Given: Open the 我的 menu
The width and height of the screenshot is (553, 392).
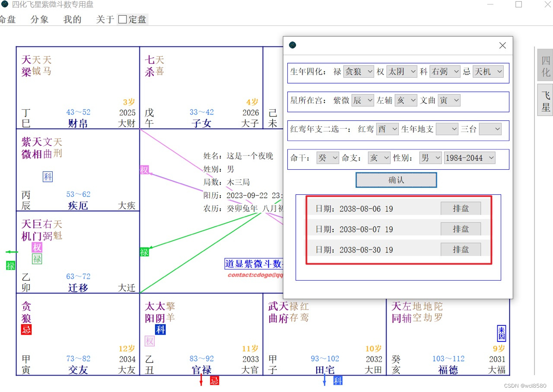Looking at the screenshot, I should 72,19.
